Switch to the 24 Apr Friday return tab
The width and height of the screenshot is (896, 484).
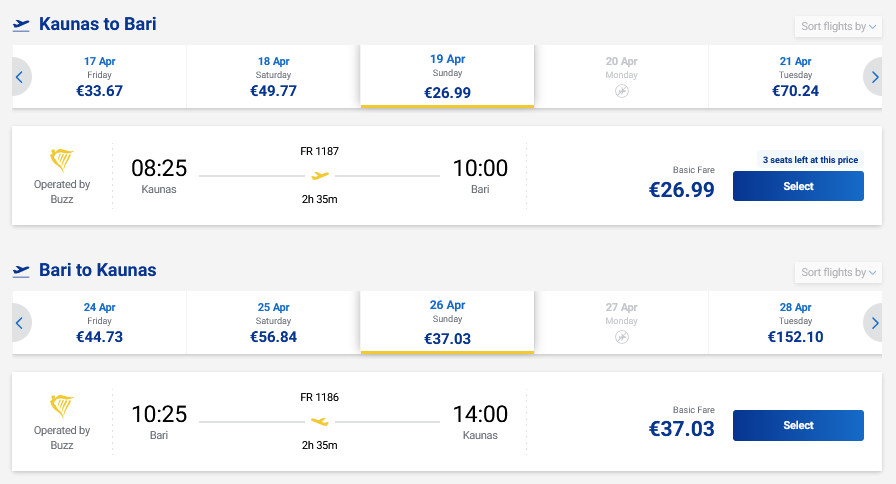click(99, 322)
